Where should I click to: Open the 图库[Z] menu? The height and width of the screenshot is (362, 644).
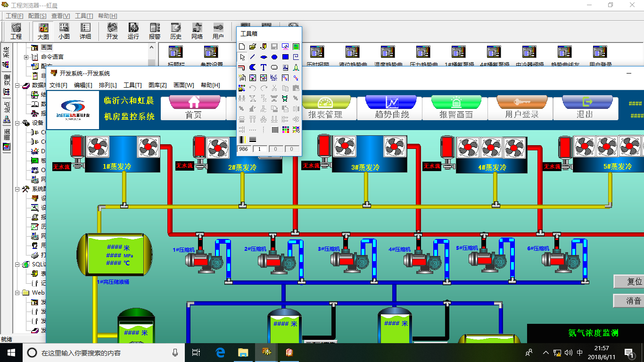[157, 85]
